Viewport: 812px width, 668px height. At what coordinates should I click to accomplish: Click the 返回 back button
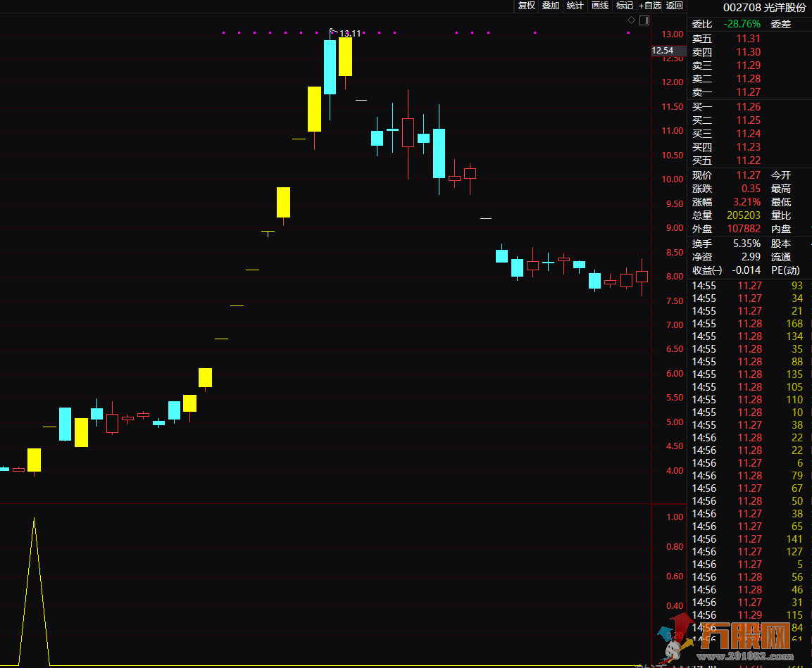(675, 6)
